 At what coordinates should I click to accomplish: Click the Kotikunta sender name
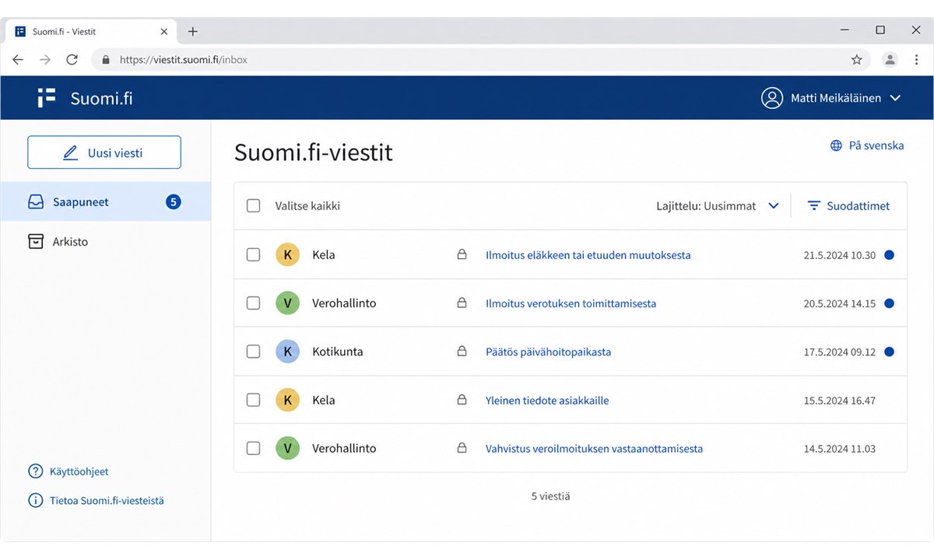[x=338, y=352]
